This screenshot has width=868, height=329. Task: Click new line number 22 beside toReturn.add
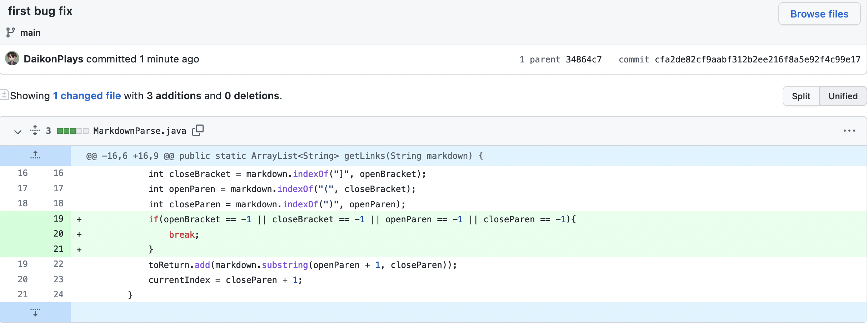pos(58,264)
